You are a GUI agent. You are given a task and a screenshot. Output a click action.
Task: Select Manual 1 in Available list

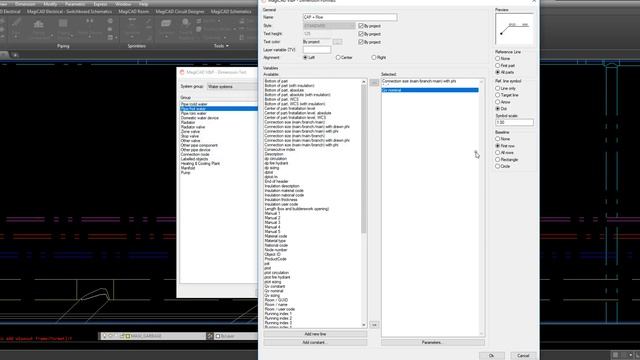tap(272, 213)
